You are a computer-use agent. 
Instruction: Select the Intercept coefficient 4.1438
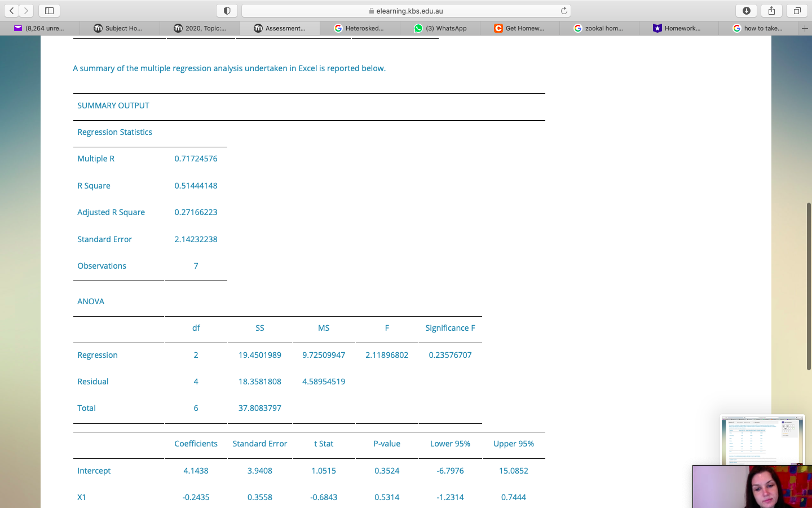[196, 471]
